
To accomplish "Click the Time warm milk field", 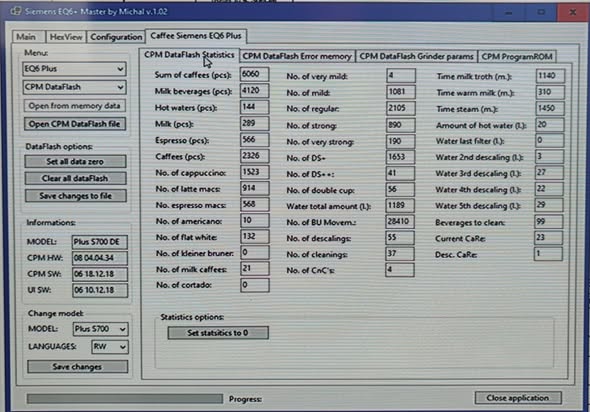I will coord(550,92).
